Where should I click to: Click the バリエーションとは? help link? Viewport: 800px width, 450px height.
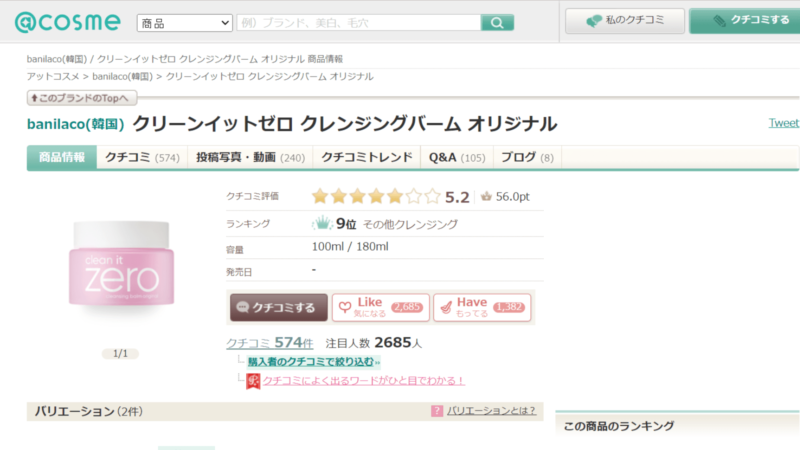pos(491,411)
